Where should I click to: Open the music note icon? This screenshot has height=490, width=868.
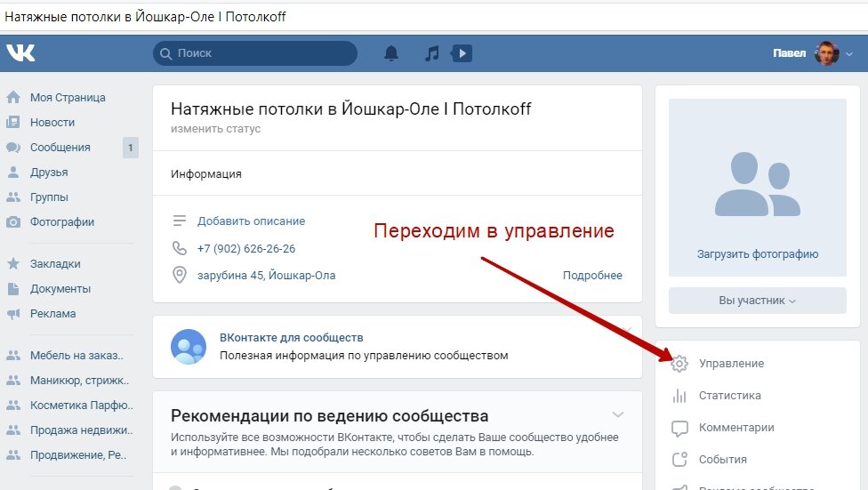point(432,53)
